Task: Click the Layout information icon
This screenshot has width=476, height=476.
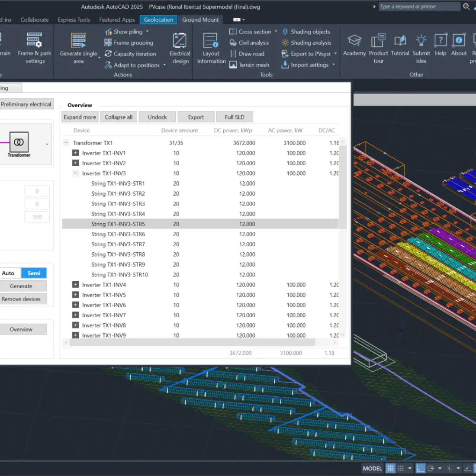Action: click(x=211, y=41)
